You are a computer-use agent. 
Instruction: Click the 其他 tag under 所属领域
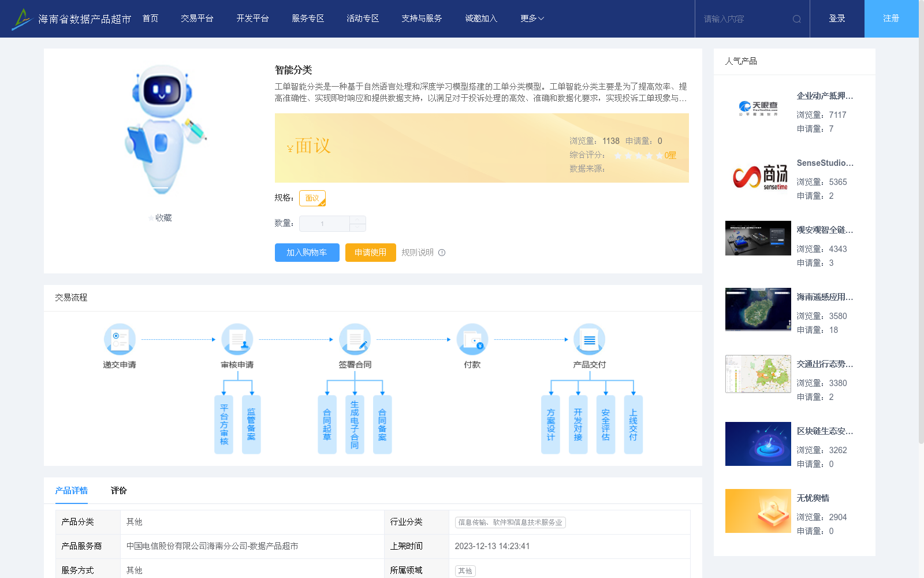[465, 571]
